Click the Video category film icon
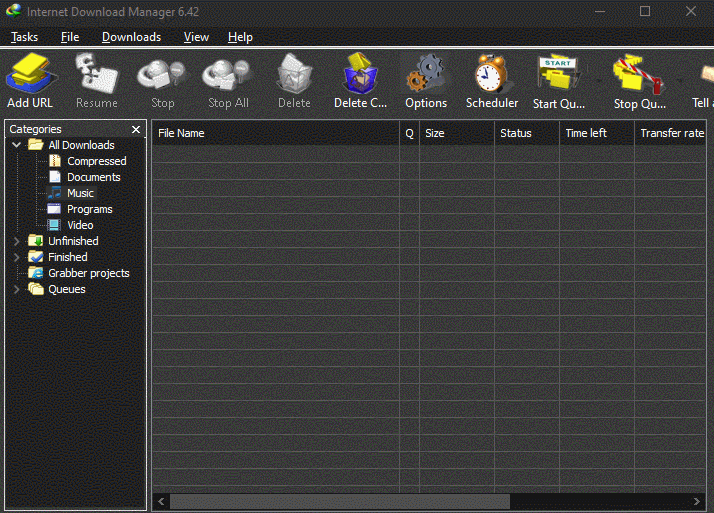 coord(54,225)
